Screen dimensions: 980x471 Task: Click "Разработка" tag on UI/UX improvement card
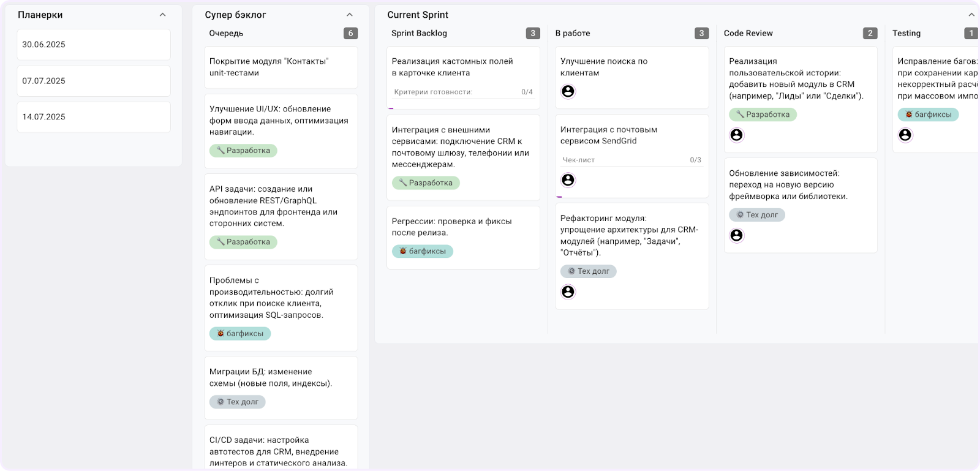tap(243, 151)
